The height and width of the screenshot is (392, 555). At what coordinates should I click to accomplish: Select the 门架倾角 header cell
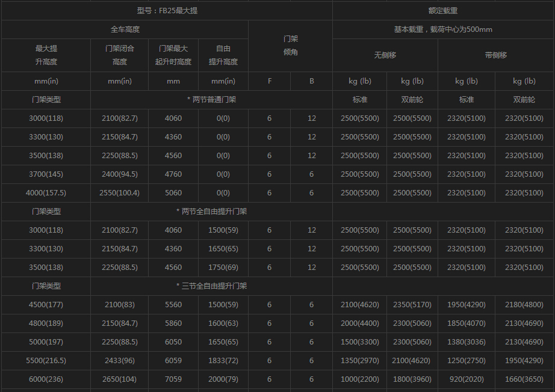290,46
